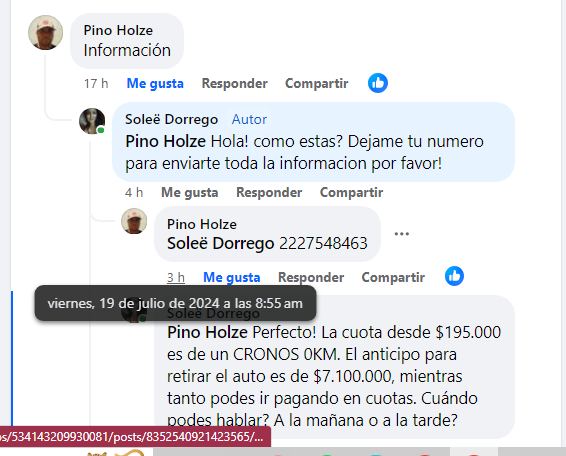
Task: Open three-dot options for phone number comment
Action: tap(402, 234)
